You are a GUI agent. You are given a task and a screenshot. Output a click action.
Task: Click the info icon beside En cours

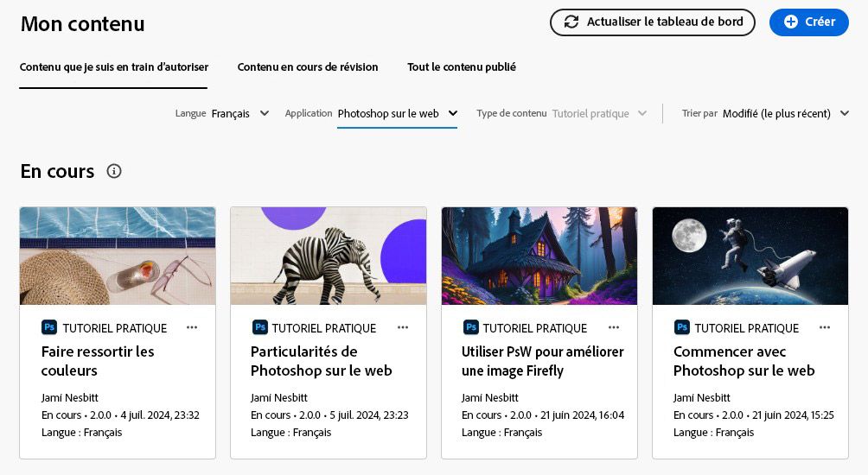114,171
